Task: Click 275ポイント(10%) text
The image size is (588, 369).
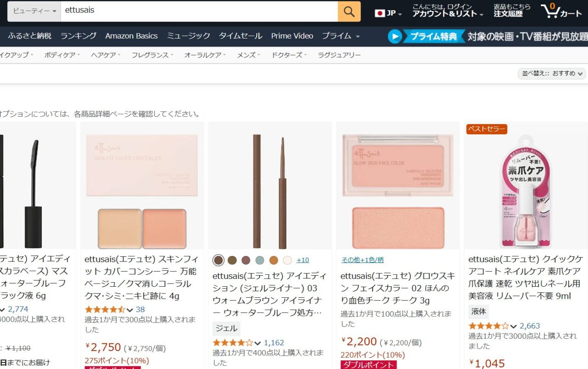Action: pyautogui.click(x=117, y=361)
